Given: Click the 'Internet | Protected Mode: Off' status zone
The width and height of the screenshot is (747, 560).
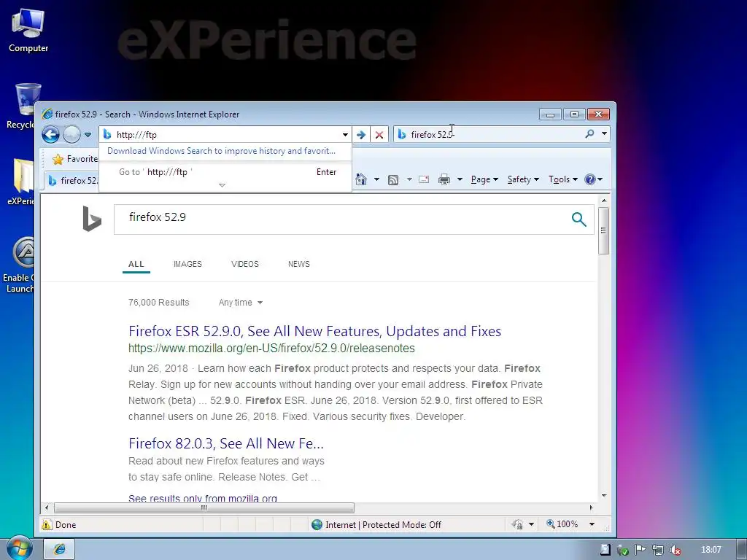Looking at the screenshot, I should pyautogui.click(x=376, y=525).
